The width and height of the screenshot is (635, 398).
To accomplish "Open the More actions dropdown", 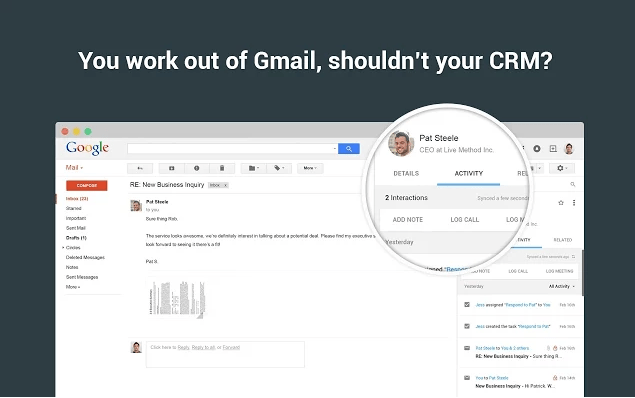I will tap(310, 168).
